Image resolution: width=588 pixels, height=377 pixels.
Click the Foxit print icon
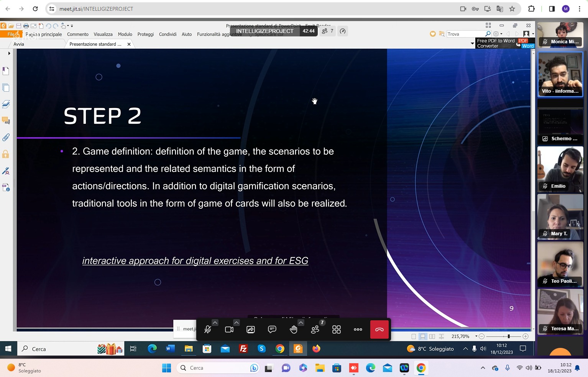[x=26, y=26]
